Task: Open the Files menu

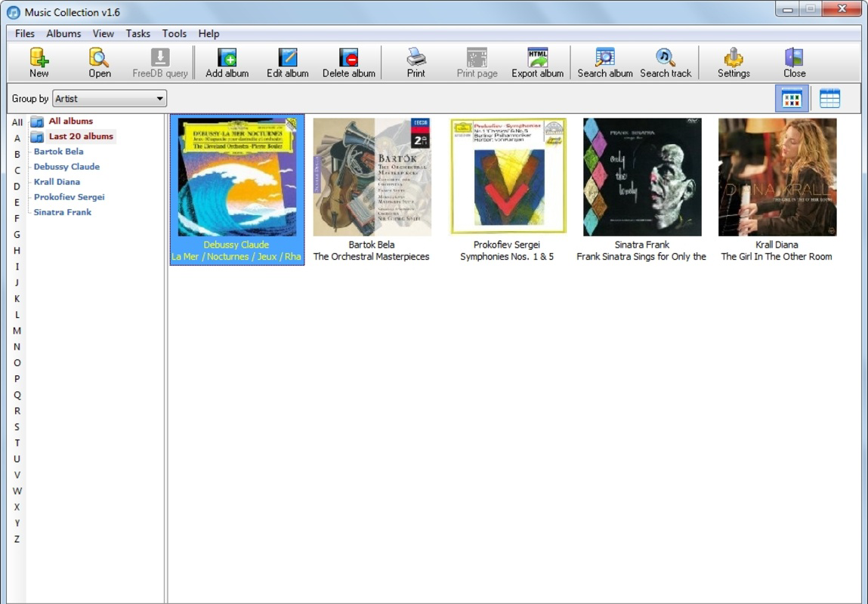Action: (x=24, y=34)
